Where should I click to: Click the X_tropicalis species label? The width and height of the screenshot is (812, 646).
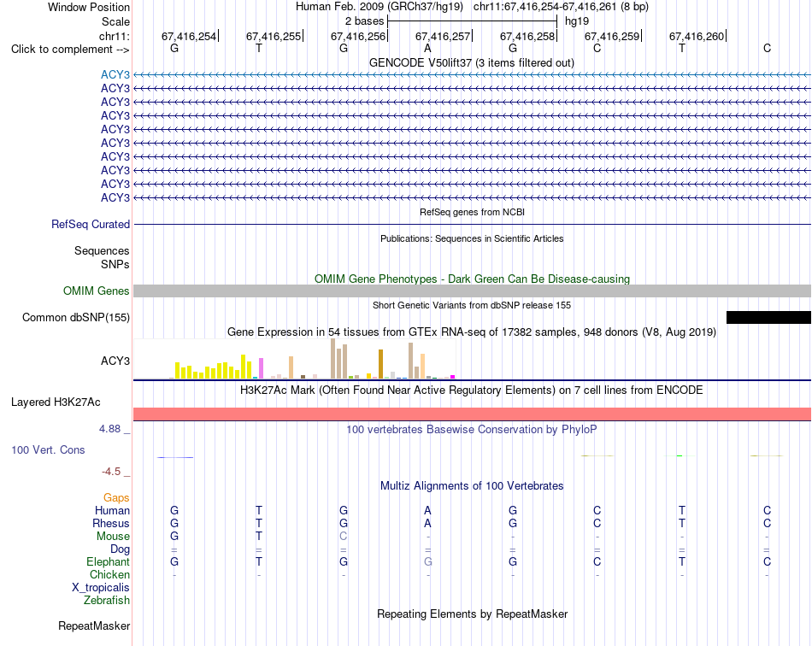(x=101, y=588)
